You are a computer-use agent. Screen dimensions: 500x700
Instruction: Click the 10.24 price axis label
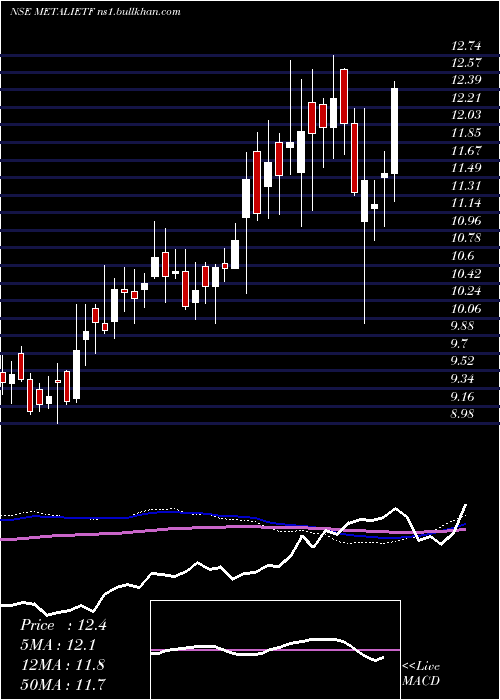tap(466, 291)
